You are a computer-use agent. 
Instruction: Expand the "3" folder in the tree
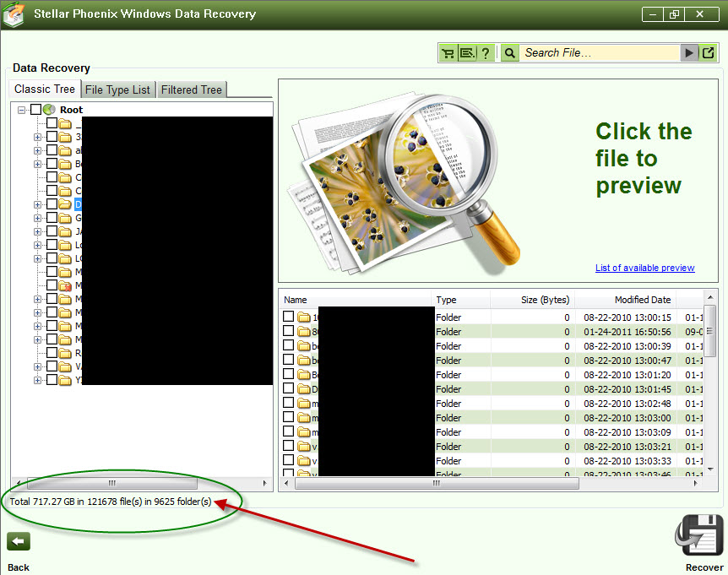38,137
